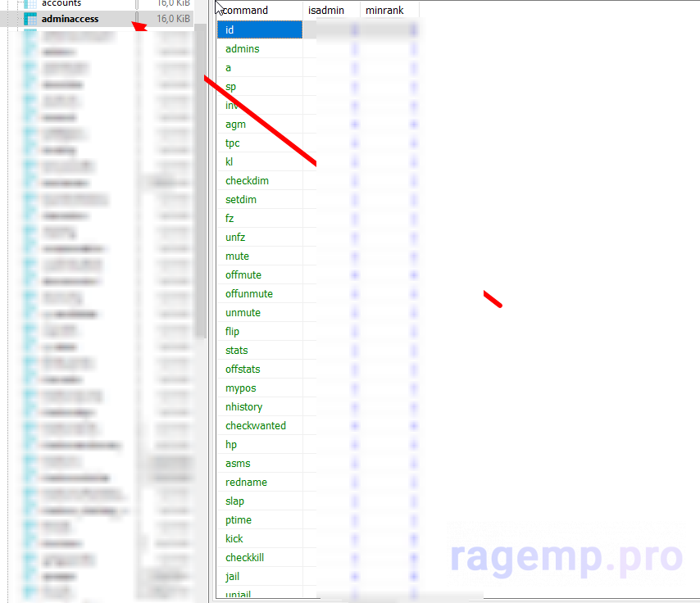Select the admins command row
This screenshot has width=700, height=603.
[x=243, y=48]
